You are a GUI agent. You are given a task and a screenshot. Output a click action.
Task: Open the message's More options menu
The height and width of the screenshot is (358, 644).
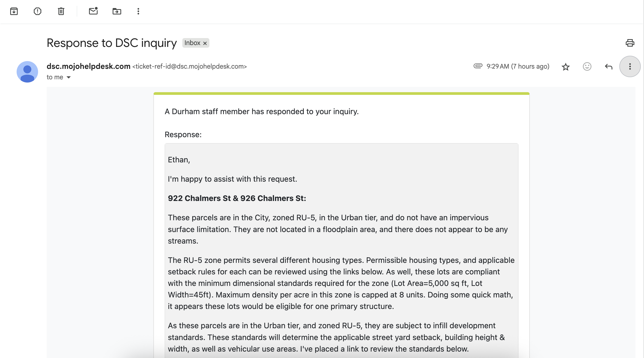pos(630,66)
